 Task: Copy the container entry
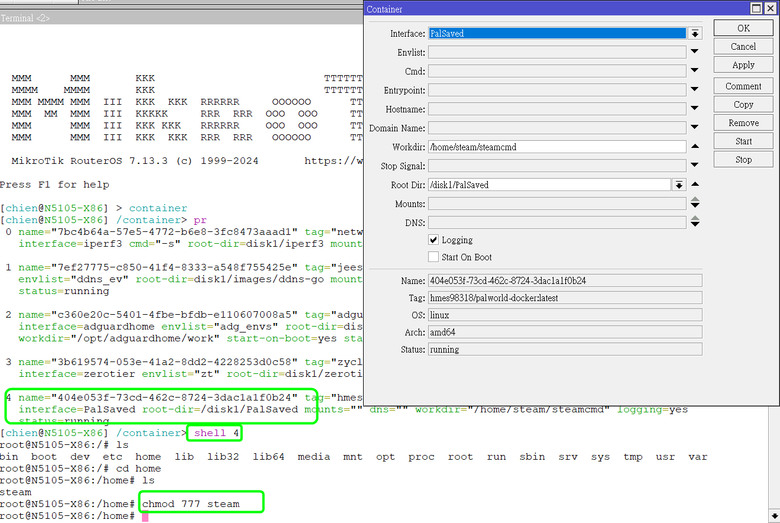pos(743,105)
